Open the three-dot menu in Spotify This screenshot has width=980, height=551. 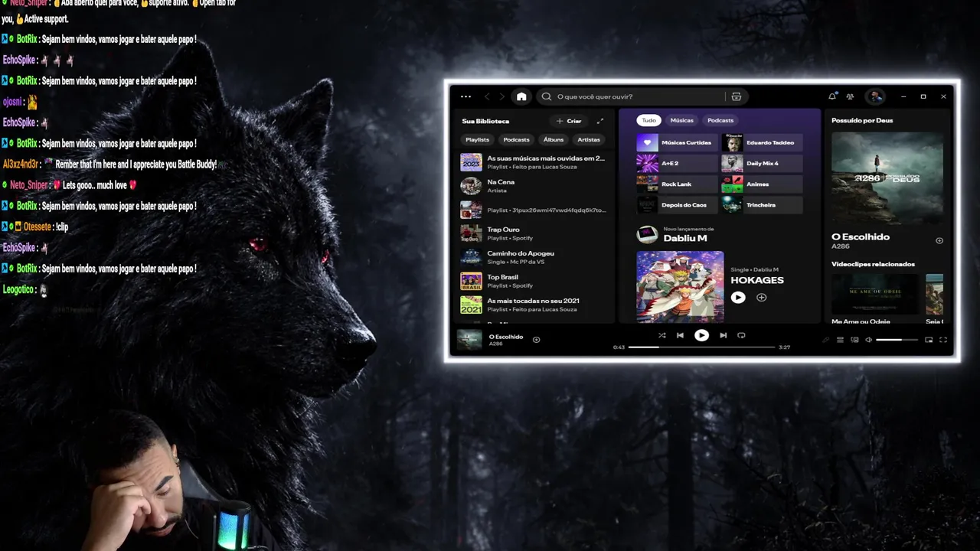pos(465,96)
